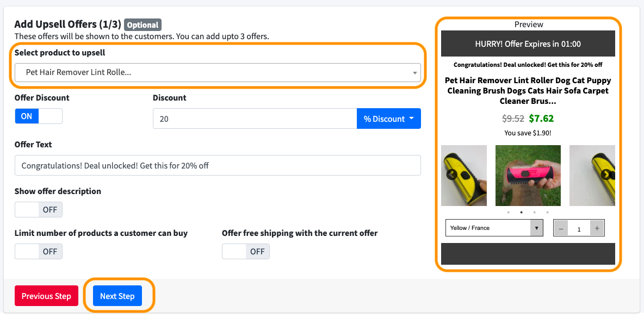Click the Next Step button

click(x=117, y=296)
